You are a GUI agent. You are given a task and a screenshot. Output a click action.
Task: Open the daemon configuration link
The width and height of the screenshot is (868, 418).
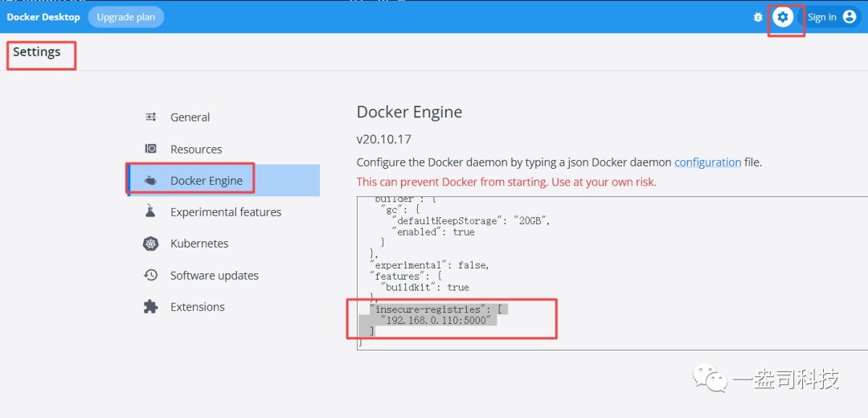(x=707, y=162)
